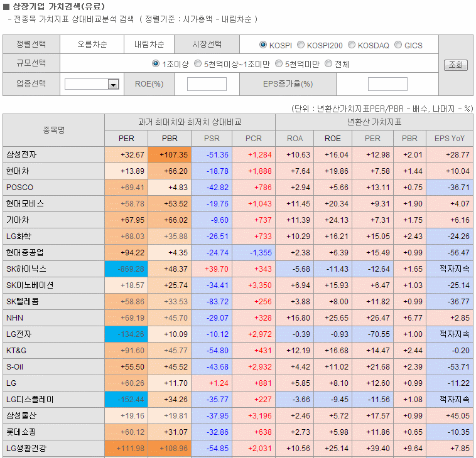Image resolution: width=476 pixels, height=458 pixels.
Task: Click the -1,355 PCR value
Action: 261,253
